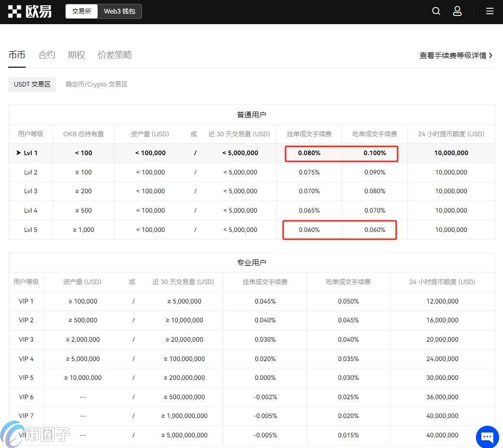
Task: Click the VIP 7 row label
Action: 26,416
